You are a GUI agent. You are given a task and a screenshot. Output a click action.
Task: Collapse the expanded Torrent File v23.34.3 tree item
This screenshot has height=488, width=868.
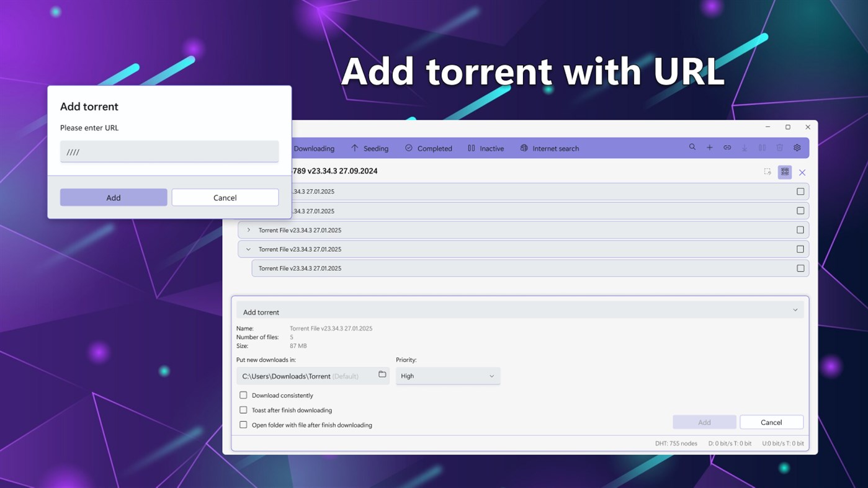[248, 249]
